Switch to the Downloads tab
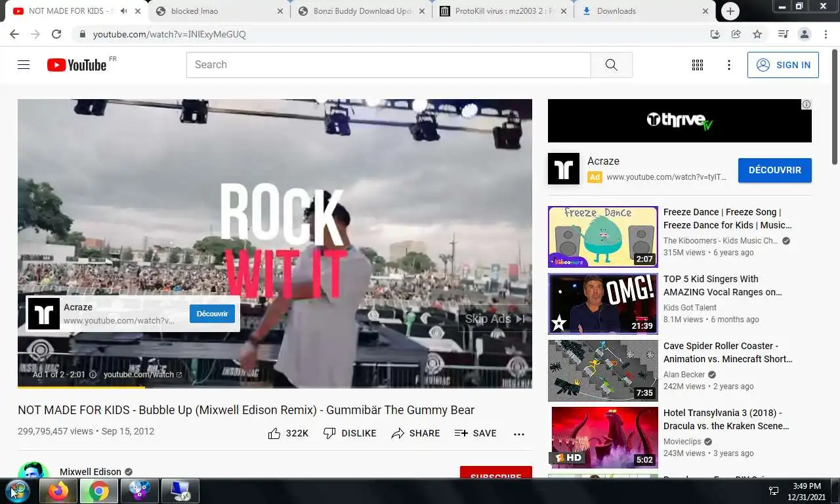This screenshot has height=504, width=840. [x=644, y=11]
